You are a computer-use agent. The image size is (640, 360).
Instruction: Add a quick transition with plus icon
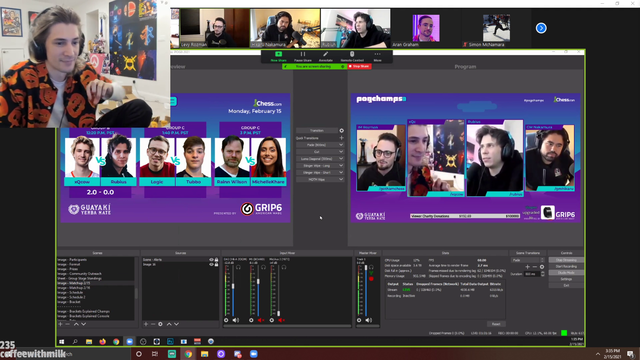342,138
